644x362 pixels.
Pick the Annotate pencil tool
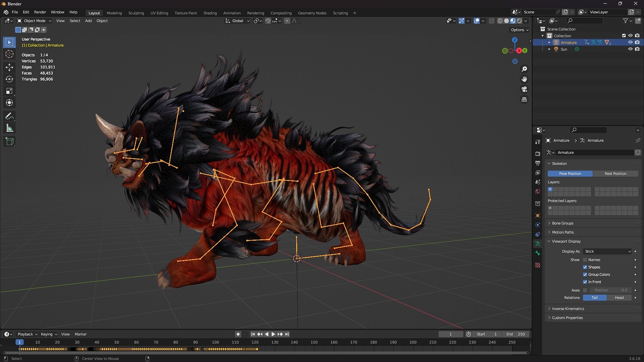[x=9, y=116]
